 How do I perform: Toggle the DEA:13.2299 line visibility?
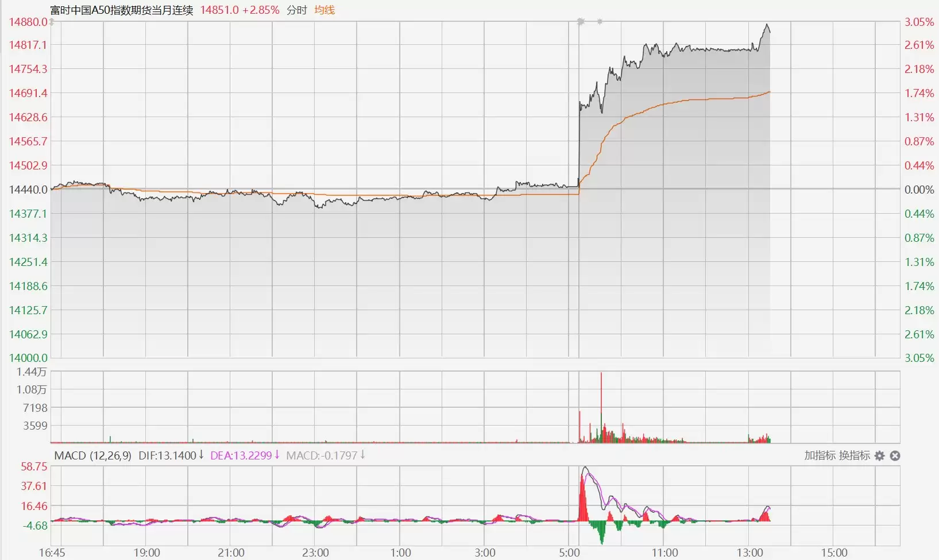click(241, 456)
